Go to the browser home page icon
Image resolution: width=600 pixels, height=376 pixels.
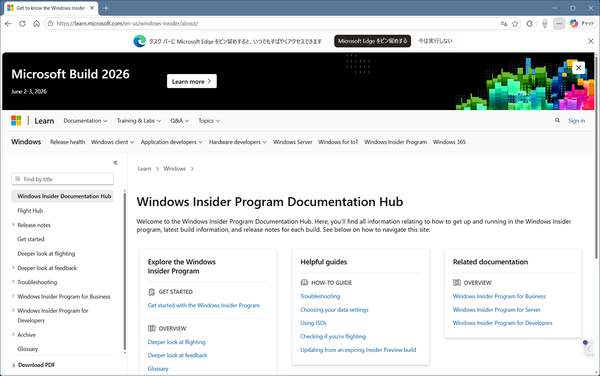[36, 24]
